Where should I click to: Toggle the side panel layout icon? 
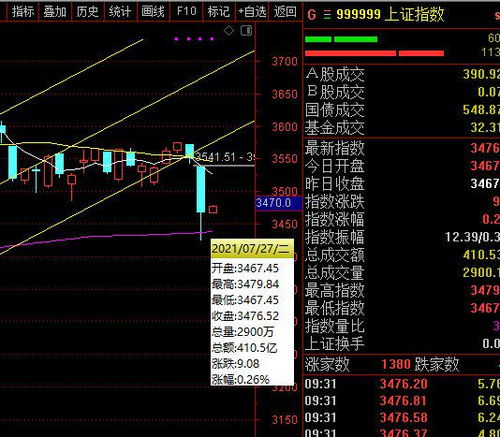pos(247,31)
